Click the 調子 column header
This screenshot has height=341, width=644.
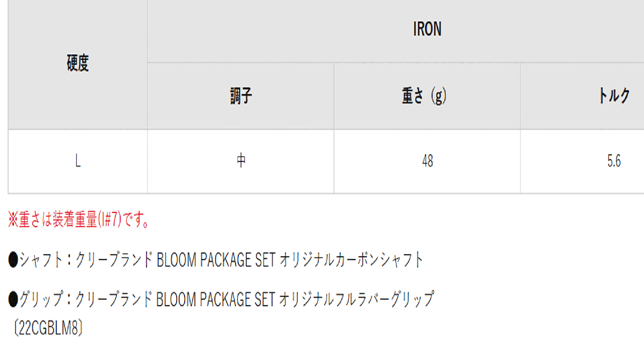click(x=241, y=97)
